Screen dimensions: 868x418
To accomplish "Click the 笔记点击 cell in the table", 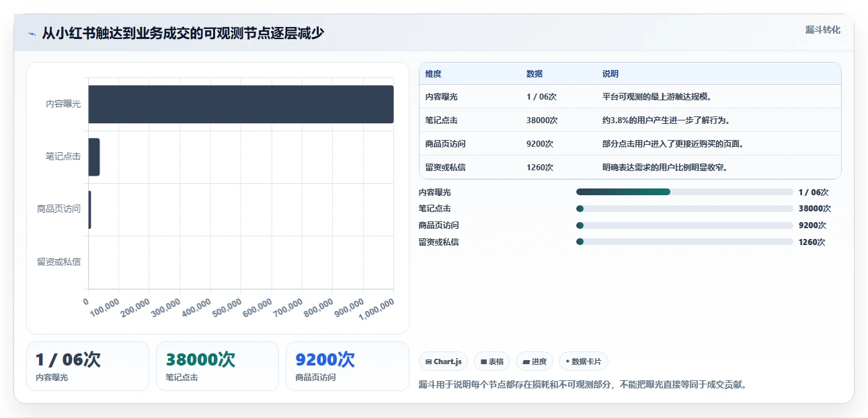I will 442,120.
